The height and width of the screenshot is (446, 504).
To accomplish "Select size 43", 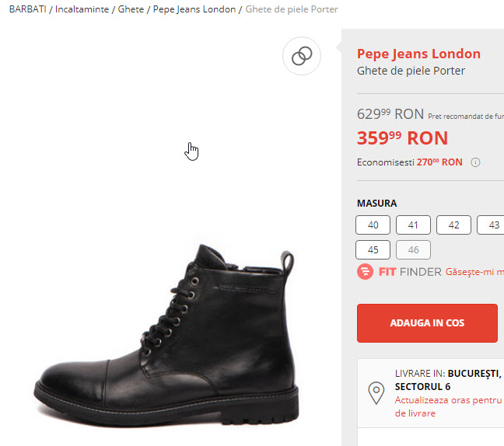I will (492, 225).
